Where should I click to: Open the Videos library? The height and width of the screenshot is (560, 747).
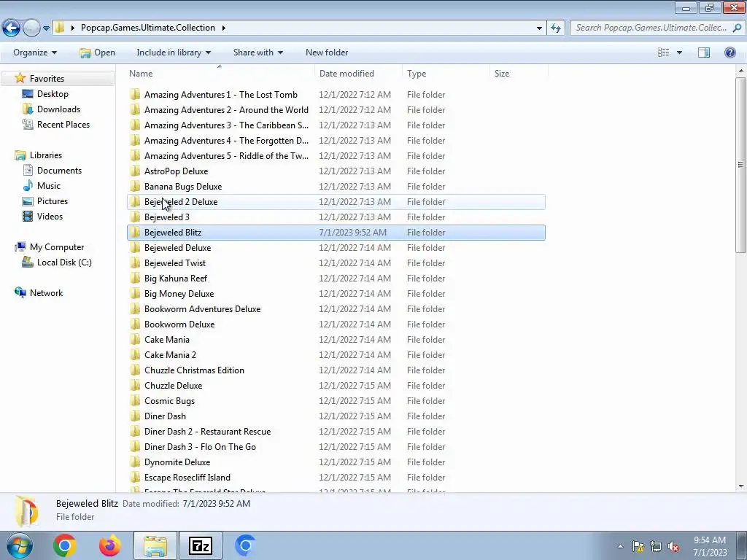click(50, 216)
